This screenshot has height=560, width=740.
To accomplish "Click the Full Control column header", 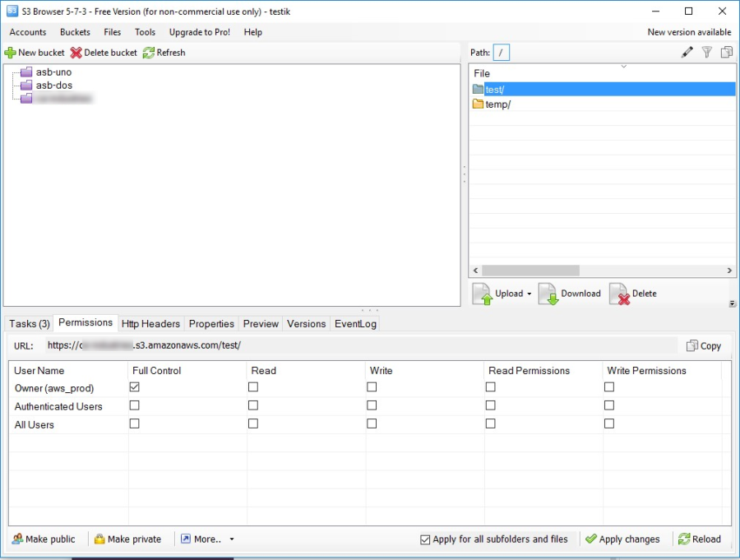I will [187, 371].
